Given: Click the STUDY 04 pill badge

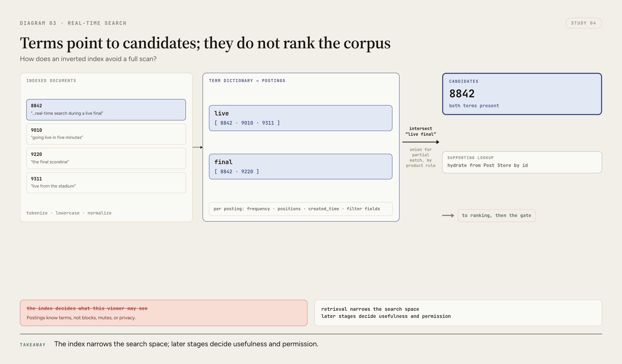Looking at the screenshot, I should coord(583,23).
